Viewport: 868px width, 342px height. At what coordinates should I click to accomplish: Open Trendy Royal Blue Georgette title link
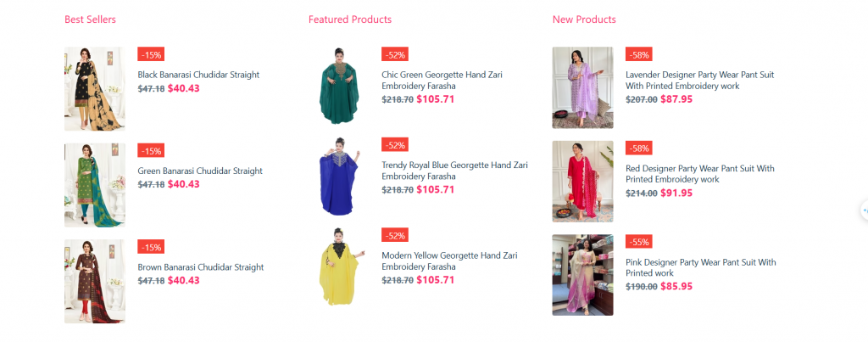454,171
